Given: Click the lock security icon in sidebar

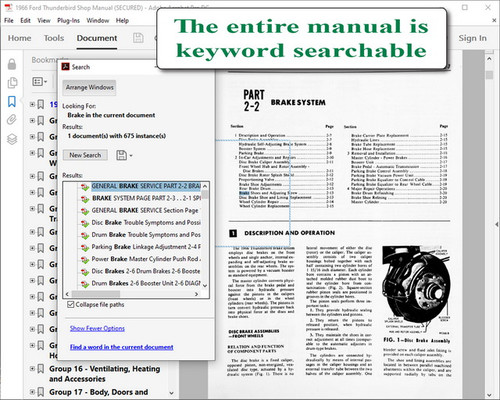Looking at the screenshot, I should 12,64.
